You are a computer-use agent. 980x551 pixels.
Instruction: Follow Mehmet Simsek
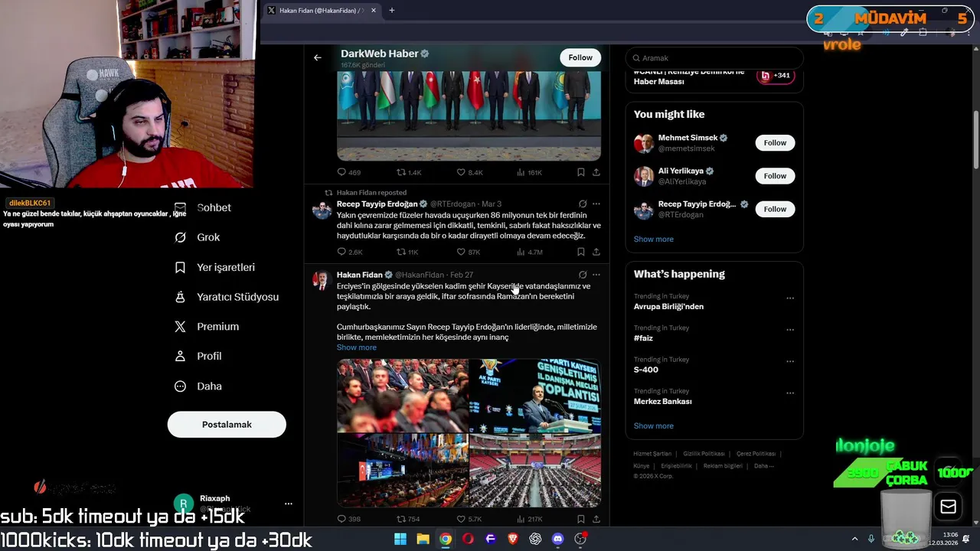(775, 143)
